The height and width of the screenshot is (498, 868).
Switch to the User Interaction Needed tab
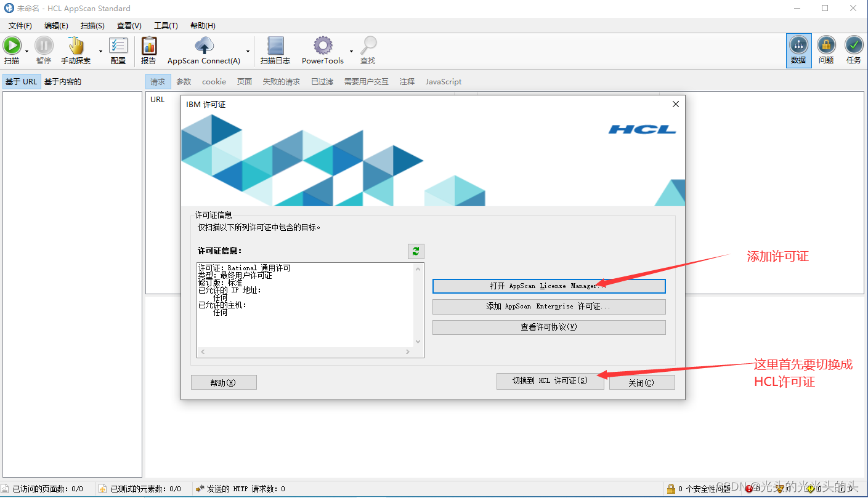click(x=367, y=81)
